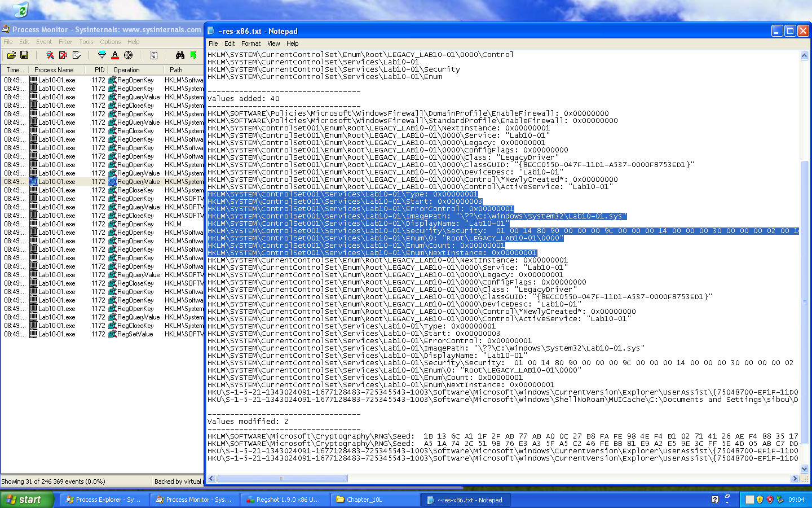812x508 pixels.
Task: Show the Process Tree icon
Action: click(154, 55)
